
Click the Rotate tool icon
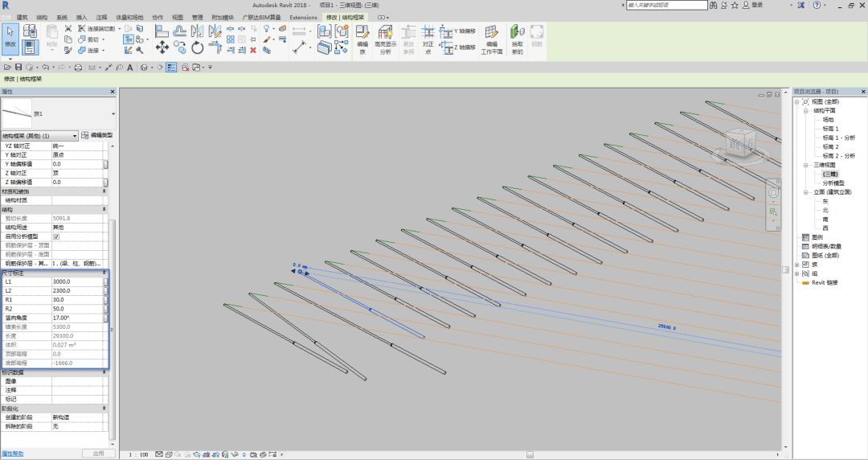pyautogui.click(x=198, y=47)
